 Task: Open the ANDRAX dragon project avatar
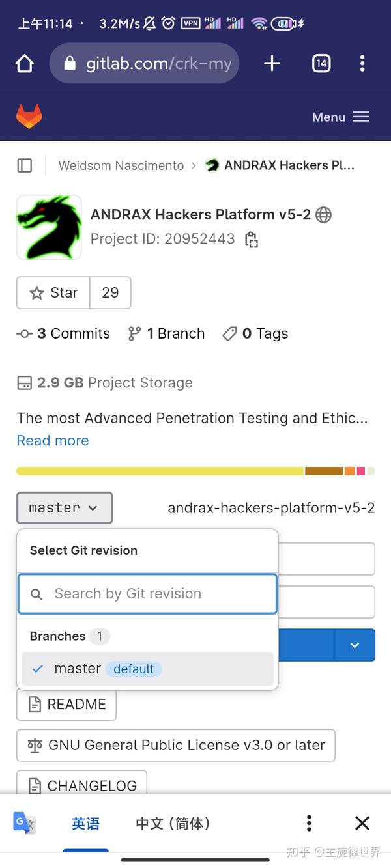tap(49, 227)
